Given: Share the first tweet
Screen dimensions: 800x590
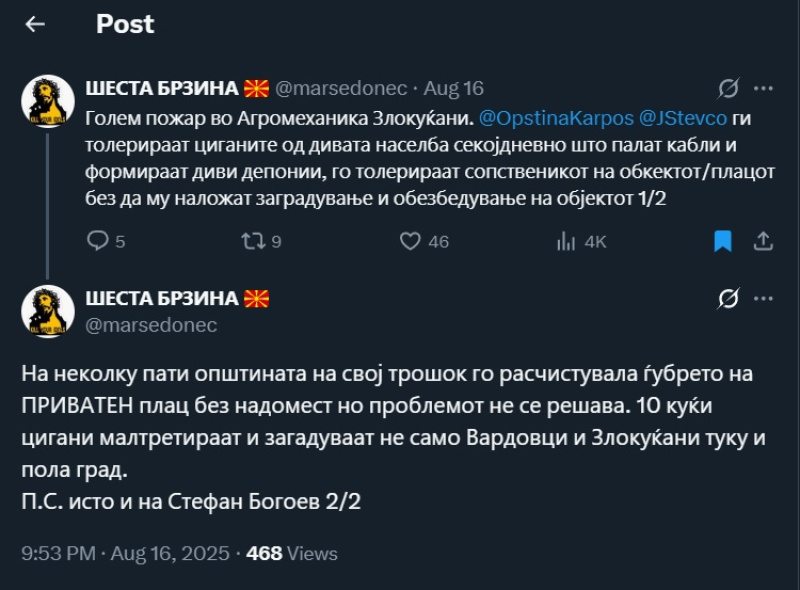Looking at the screenshot, I should [762, 241].
